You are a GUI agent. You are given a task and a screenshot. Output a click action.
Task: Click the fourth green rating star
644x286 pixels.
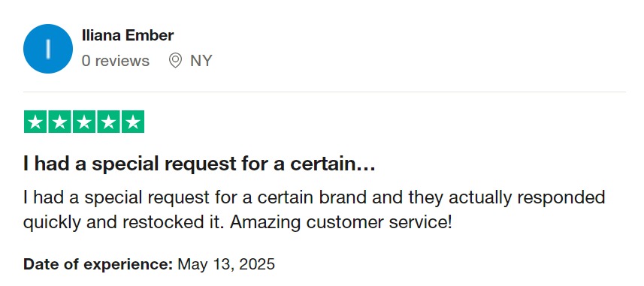(108, 122)
